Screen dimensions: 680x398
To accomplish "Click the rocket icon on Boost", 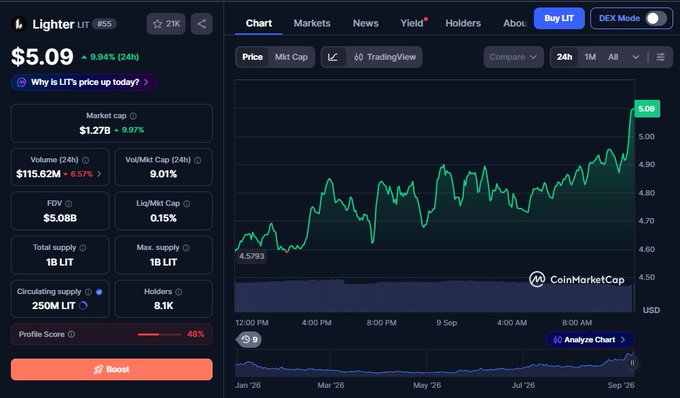I will click(98, 369).
